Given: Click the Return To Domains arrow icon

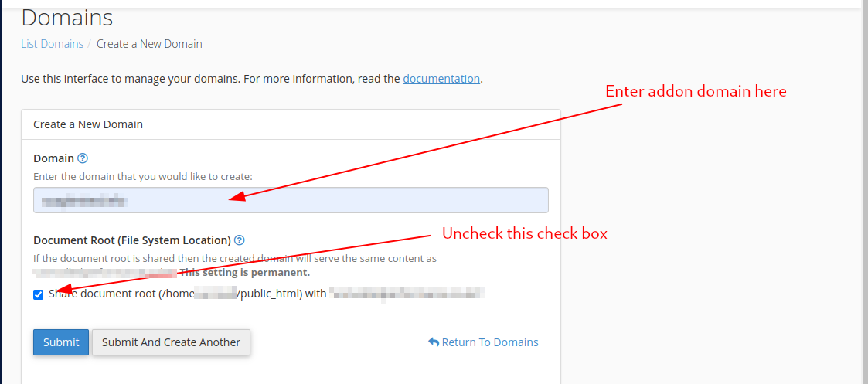Looking at the screenshot, I should click(x=434, y=342).
